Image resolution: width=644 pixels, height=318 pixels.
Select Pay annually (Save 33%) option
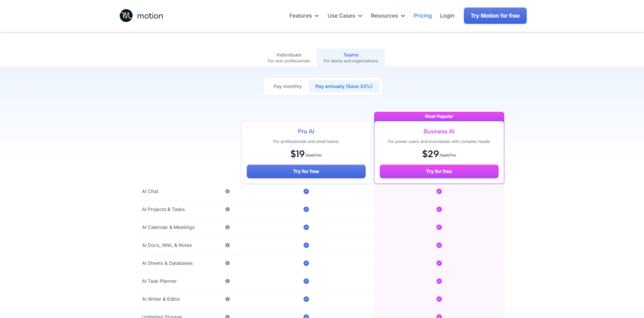tap(344, 87)
